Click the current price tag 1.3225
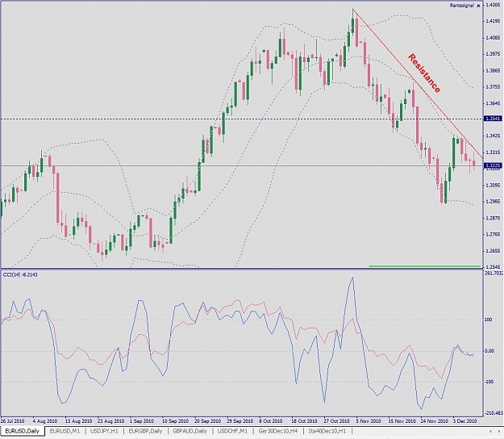The width and height of the screenshot is (504, 439). tap(493, 165)
